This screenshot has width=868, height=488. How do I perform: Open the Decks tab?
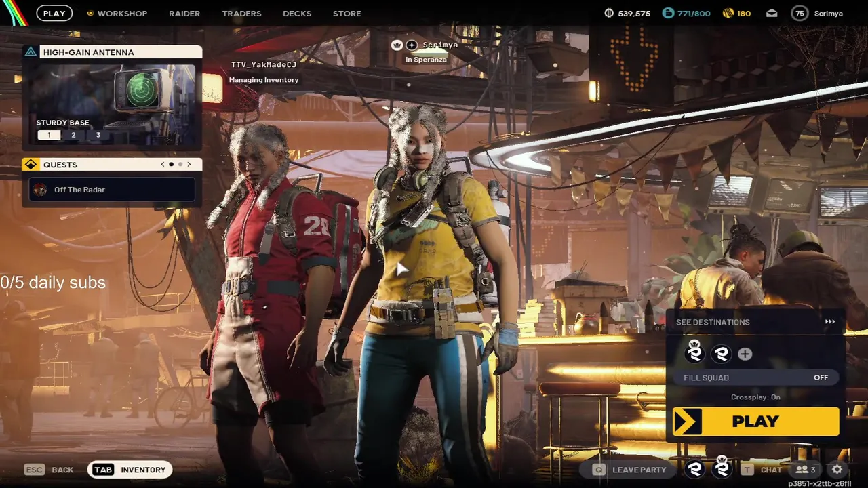tap(297, 14)
